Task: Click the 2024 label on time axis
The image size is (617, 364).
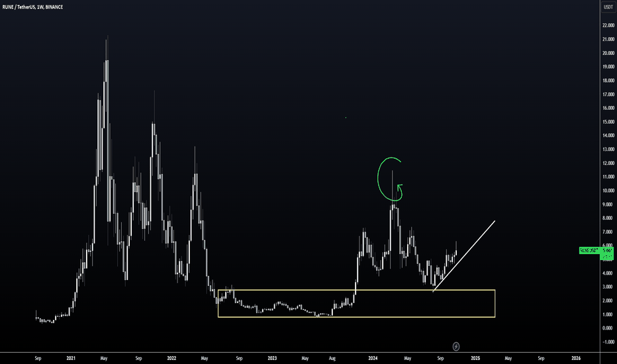Action: pyautogui.click(x=373, y=358)
